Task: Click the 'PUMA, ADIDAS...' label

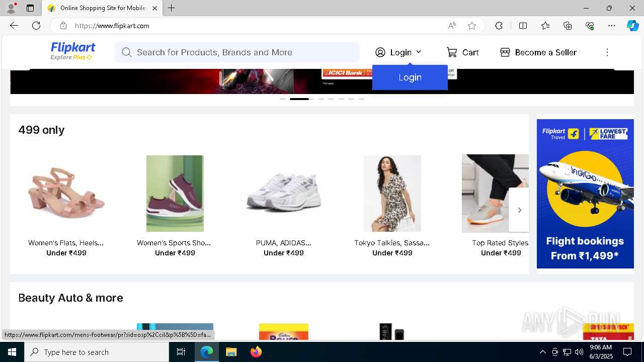Action: coord(284,243)
